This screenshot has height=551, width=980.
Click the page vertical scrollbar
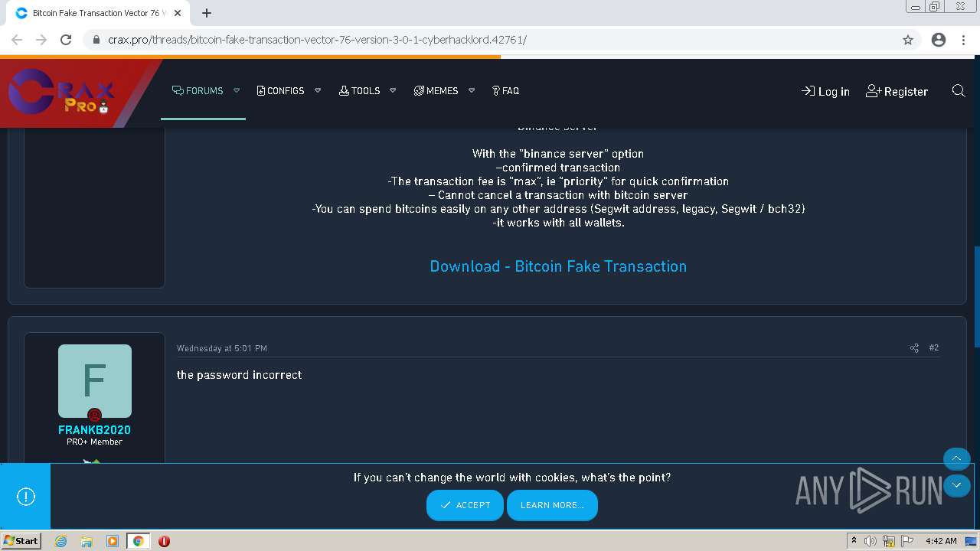pyautogui.click(x=975, y=298)
